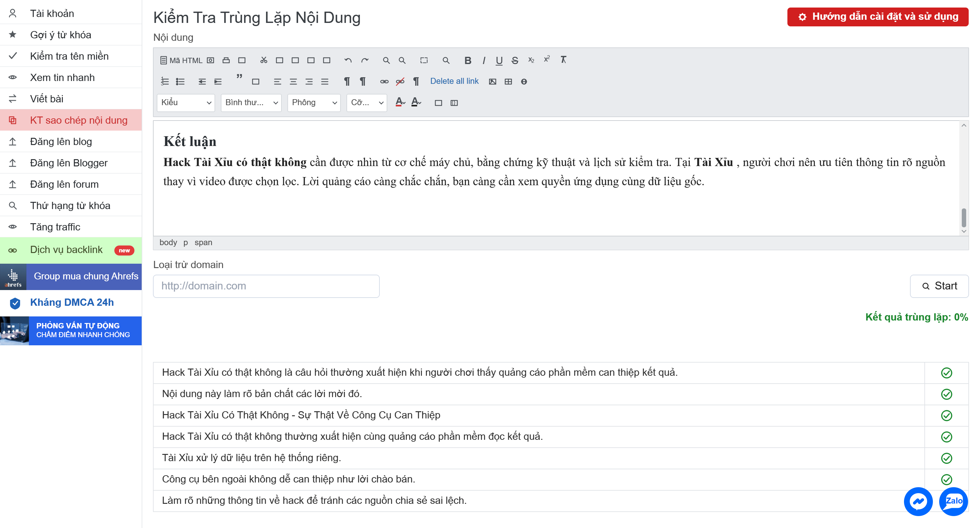Select KT sao chép nội dung menu item
The width and height of the screenshot is (980, 528).
tap(71, 120)
